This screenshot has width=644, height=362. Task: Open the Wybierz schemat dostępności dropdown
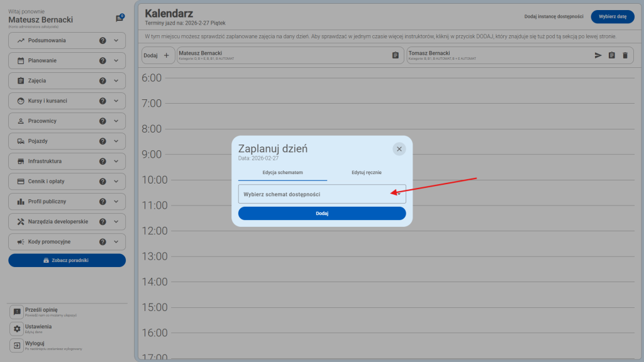321,194
